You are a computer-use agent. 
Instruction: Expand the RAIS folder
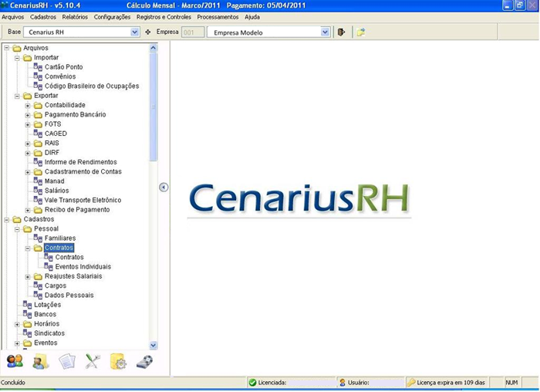click(x=28, y=144)
